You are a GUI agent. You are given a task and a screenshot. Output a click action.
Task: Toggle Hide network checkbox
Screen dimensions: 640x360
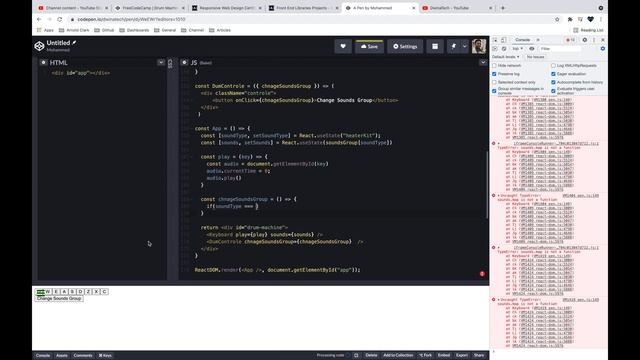pyautogui.click(x=494, y=65)
